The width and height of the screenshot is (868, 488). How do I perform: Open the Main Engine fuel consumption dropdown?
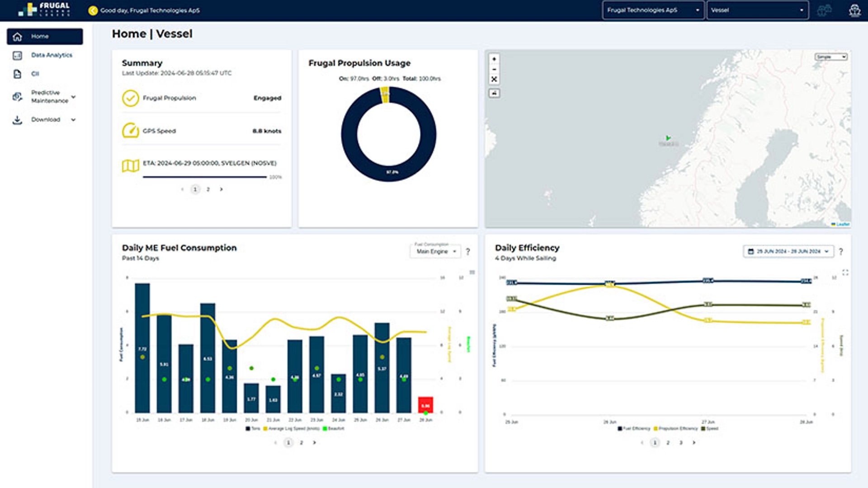click(435, 252)
